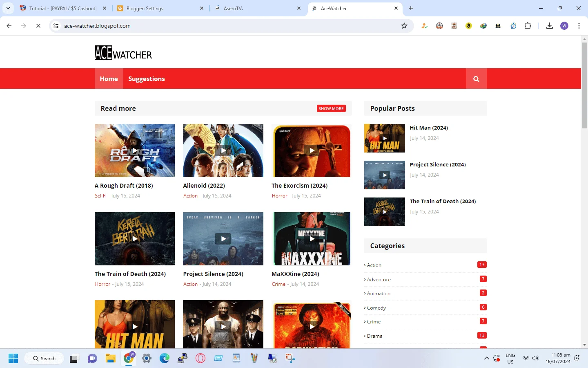588x368 pixels.
Task: Open the Drama category
Action: click(374, 336)
